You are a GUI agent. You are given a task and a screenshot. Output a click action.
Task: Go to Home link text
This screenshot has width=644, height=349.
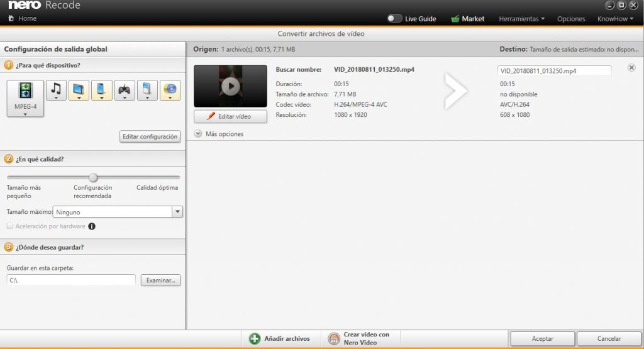point(28,18)
